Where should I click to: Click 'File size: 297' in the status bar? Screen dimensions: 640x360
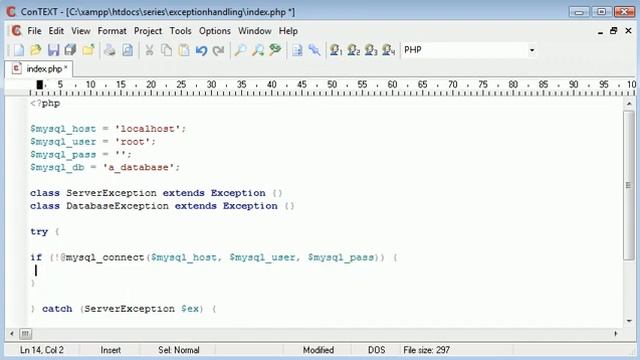coord(427,350)
